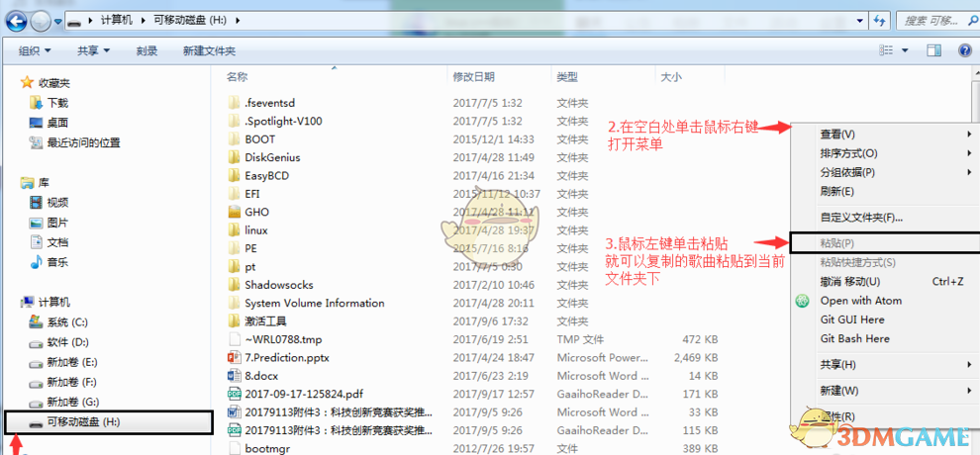Expand 新建(W) submenu arrow
Screen dimensions: 980x455
point(969,390)
